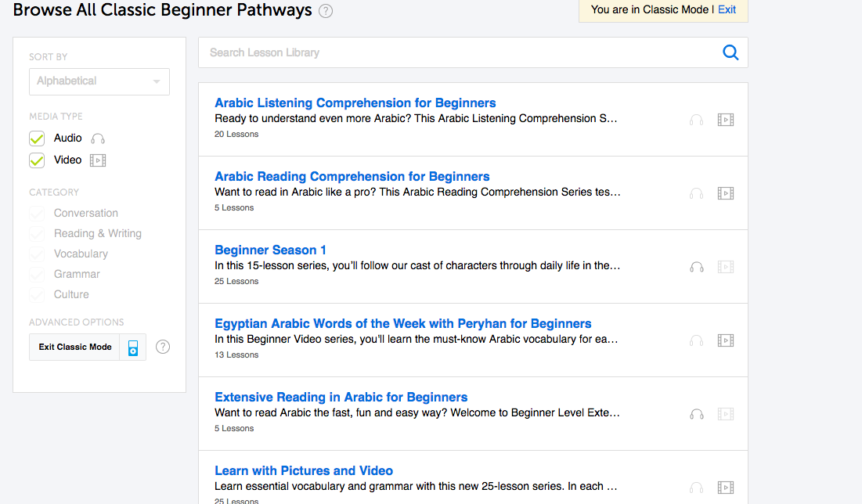Click the iPod icon beside Exit Classic Mode

coord(133,347)
